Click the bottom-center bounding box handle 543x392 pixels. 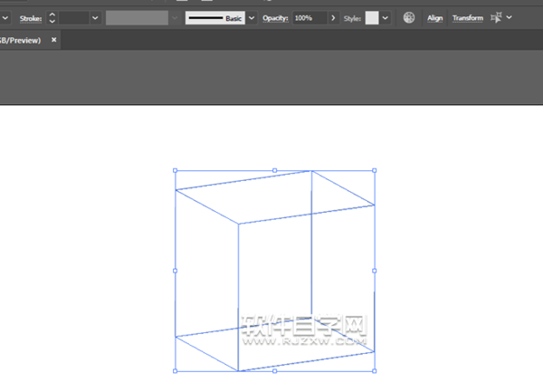[274, 371]
